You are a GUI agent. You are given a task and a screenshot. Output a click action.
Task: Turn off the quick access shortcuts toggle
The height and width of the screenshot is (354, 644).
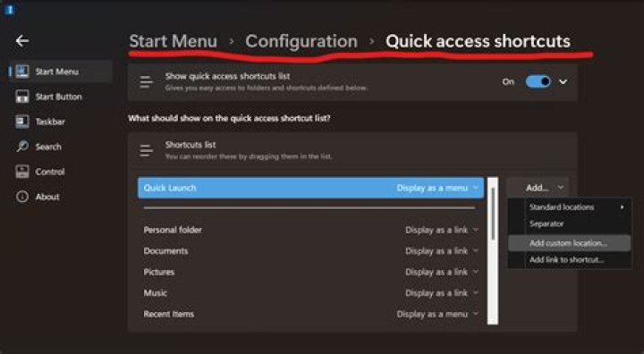[538, 81]
